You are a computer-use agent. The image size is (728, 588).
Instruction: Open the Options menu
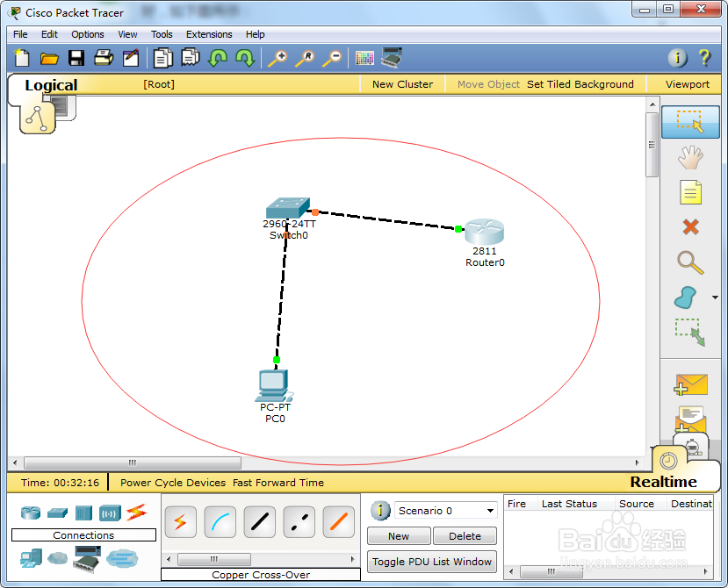(87, 34)
